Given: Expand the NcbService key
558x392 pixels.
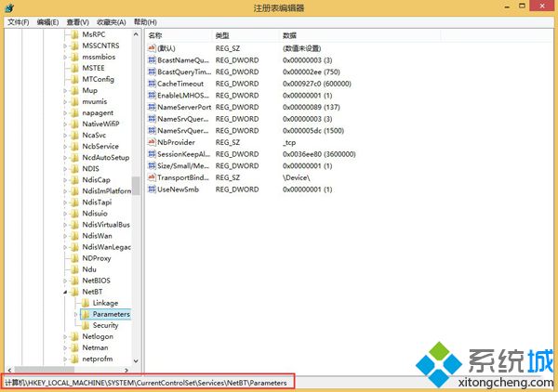Looking at the screenshot, I should [x=65, y=147].
